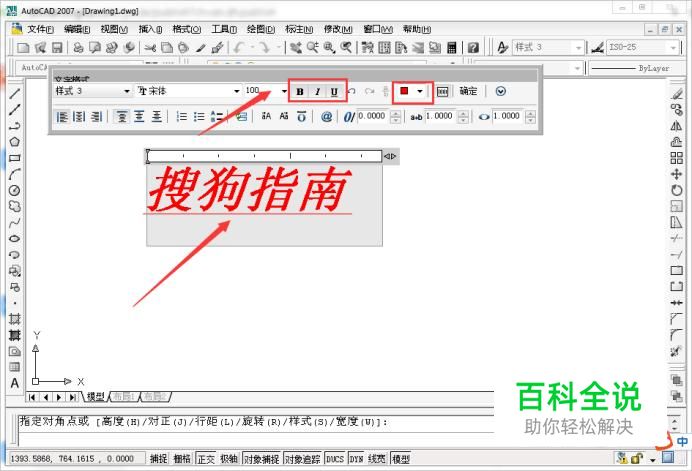Click the Print icon in toolbar

tap(78, 47)
